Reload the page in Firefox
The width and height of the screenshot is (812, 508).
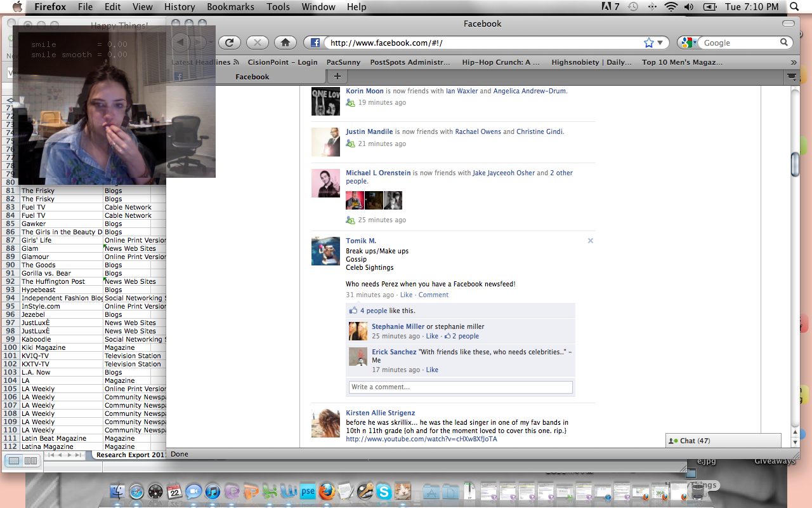(230, 43)
